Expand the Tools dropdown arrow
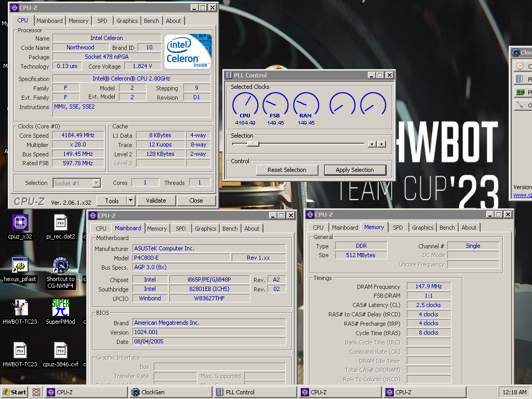The width and height of the screenshot is (532, 399). pyautogui.click(x=131, y=201)
